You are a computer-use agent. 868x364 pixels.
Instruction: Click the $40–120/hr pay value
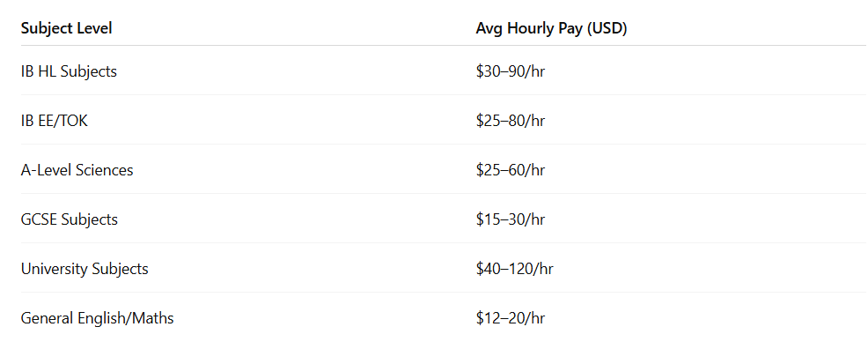514,269
